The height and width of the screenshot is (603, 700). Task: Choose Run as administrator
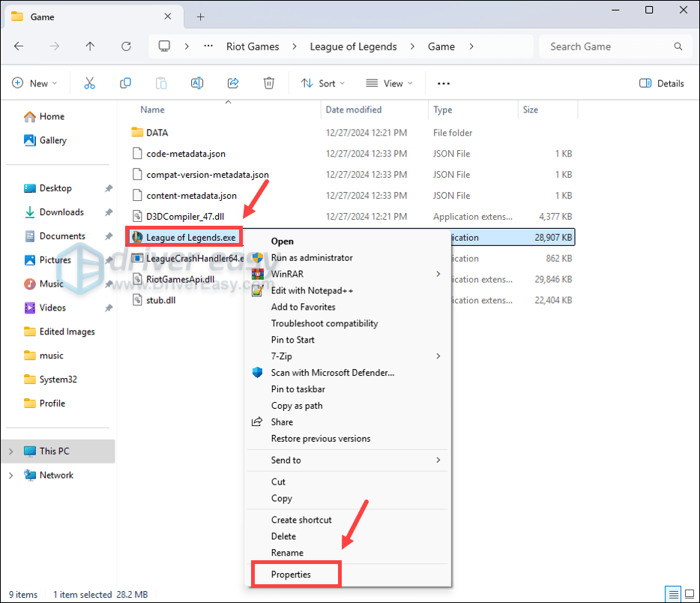tap(311, 257)
